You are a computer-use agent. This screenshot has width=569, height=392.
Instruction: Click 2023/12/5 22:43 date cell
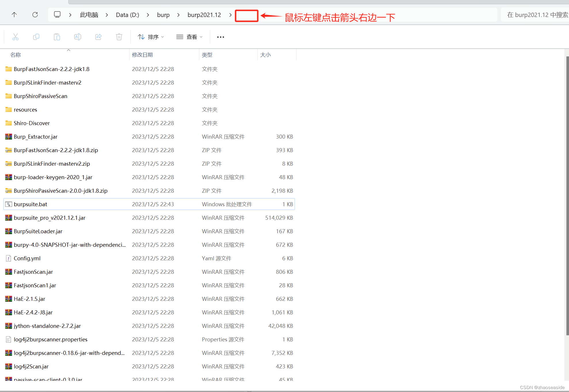[x=153, y=204]
